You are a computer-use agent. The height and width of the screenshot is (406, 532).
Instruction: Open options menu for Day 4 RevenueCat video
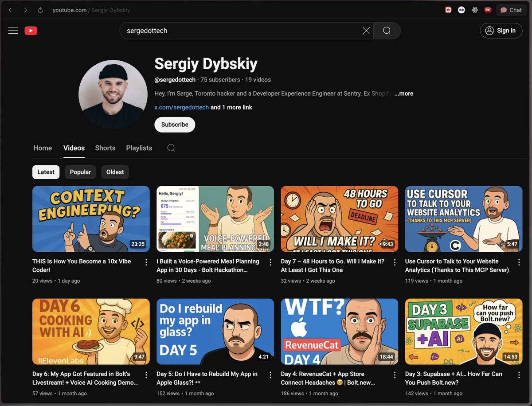[x=395, y=375]
